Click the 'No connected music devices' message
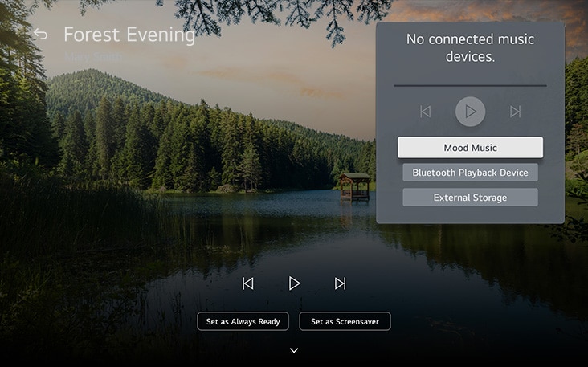The image size is (588, 367). click(470, 48)
